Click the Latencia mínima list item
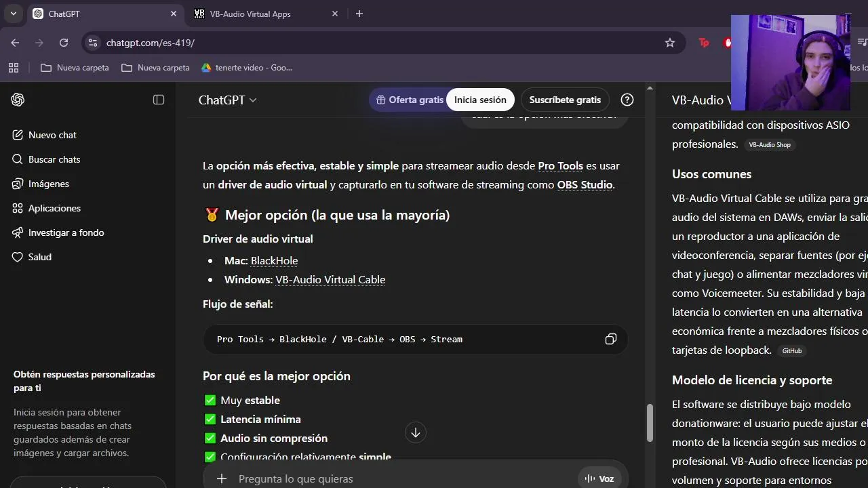Viewport: 868px width, 488px height. (x=252, y=420)
